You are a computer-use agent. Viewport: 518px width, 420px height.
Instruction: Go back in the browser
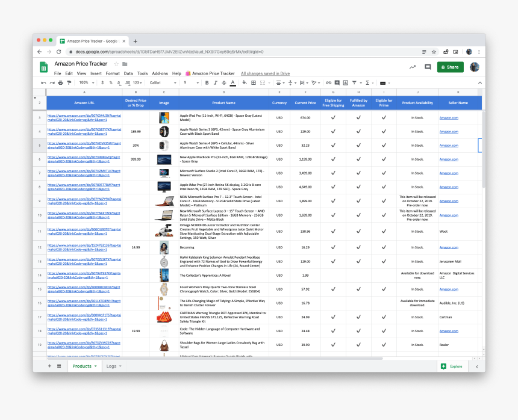[x=40, y=52]
